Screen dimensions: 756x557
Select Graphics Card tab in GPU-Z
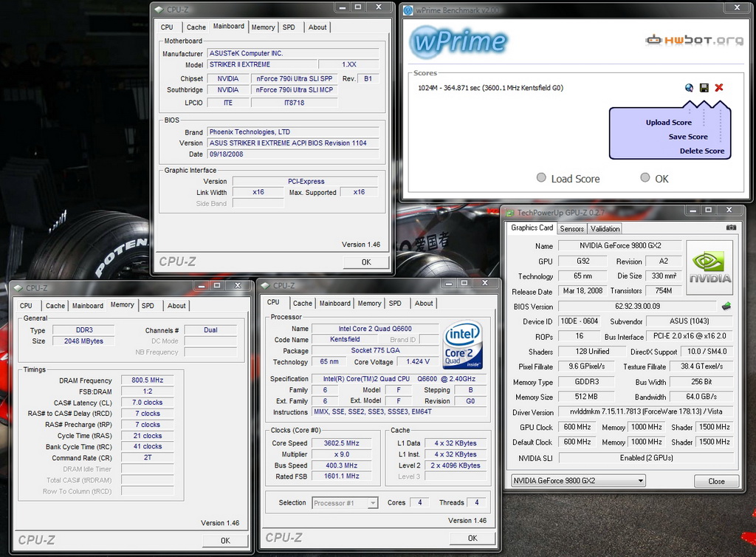tap(532, 228)
